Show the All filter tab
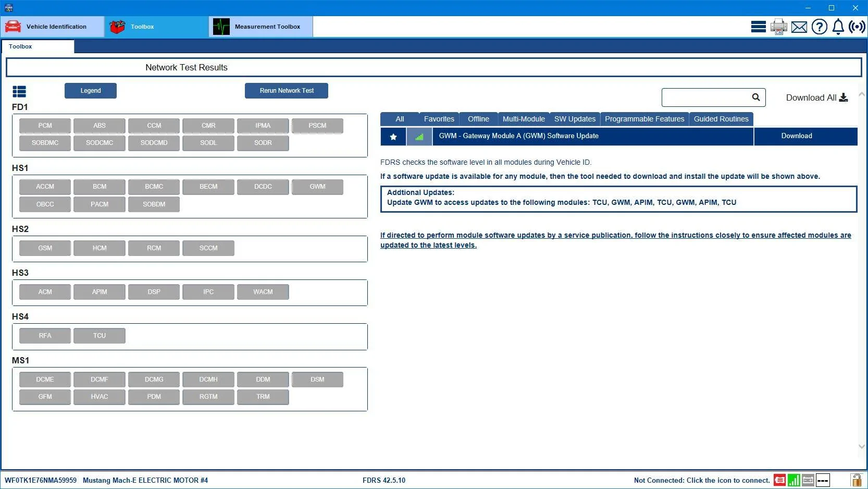 pyautogui.click(x=400, y=119)
